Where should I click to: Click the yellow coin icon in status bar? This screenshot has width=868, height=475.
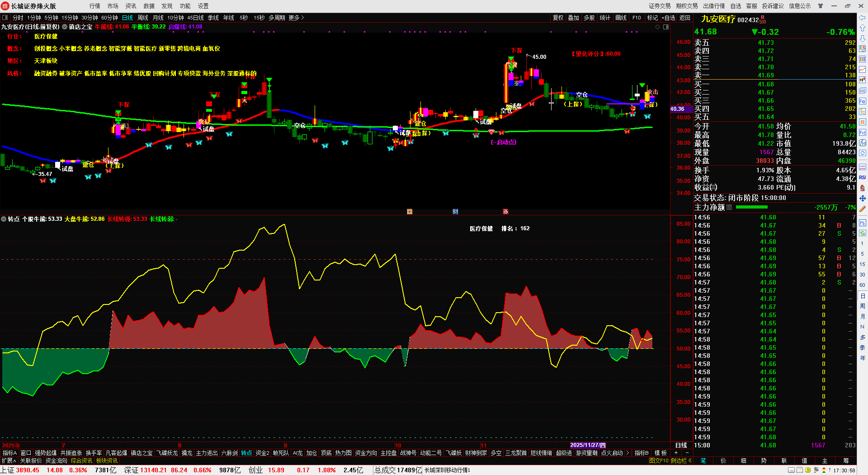808,470
